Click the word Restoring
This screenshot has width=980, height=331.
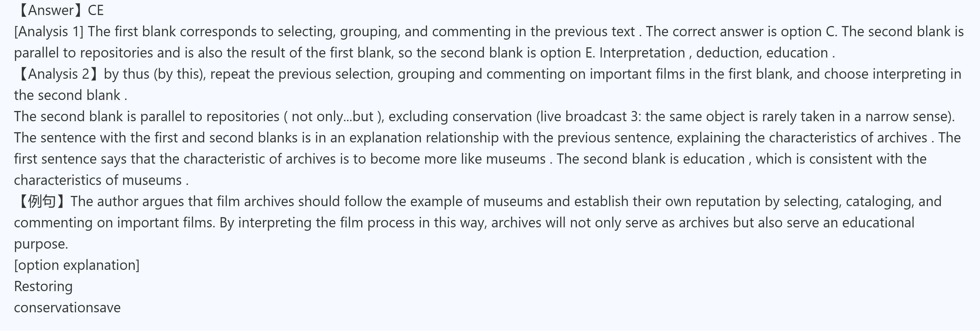(x=43, y=287)
